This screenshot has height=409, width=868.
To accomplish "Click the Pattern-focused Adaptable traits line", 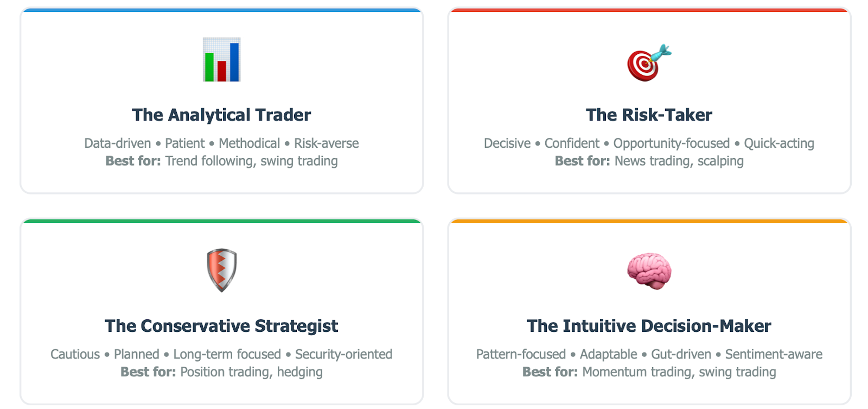I will tap(649, 354).
